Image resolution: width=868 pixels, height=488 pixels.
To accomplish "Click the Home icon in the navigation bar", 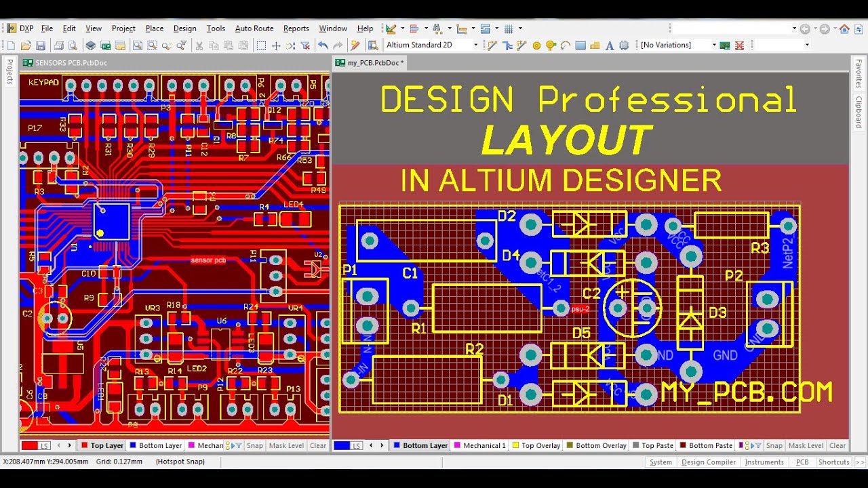I will [x=844, y=28].
